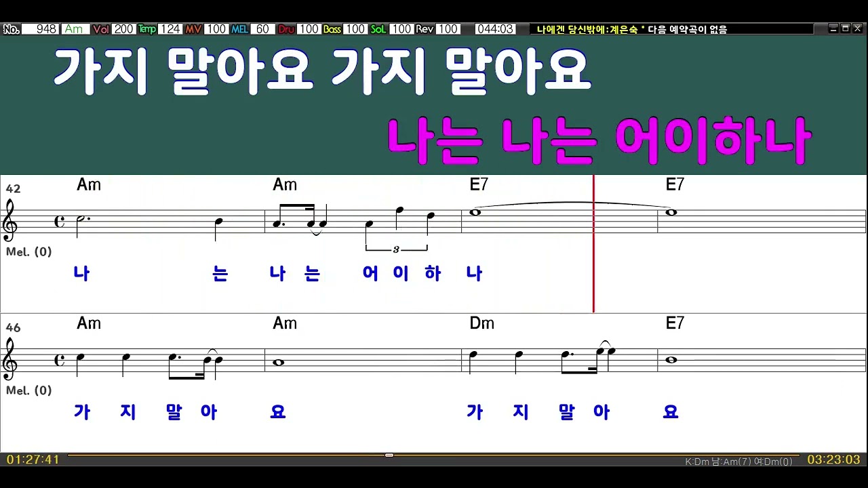
Task: Click the 044:03 counter display
Action: click(x=495, y=29)
